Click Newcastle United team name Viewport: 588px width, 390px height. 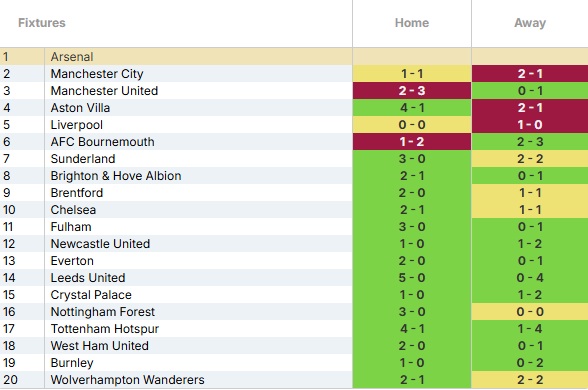click(x=100, y=244)
